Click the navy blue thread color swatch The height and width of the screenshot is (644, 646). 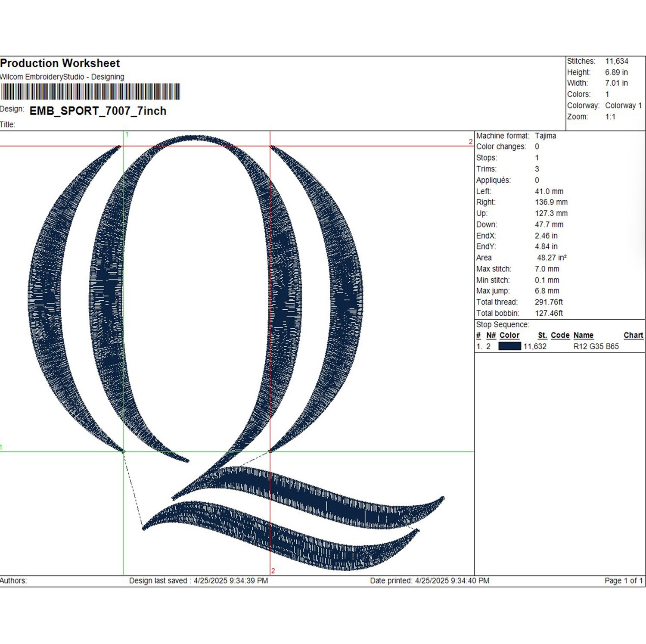(x=509, y=346)
